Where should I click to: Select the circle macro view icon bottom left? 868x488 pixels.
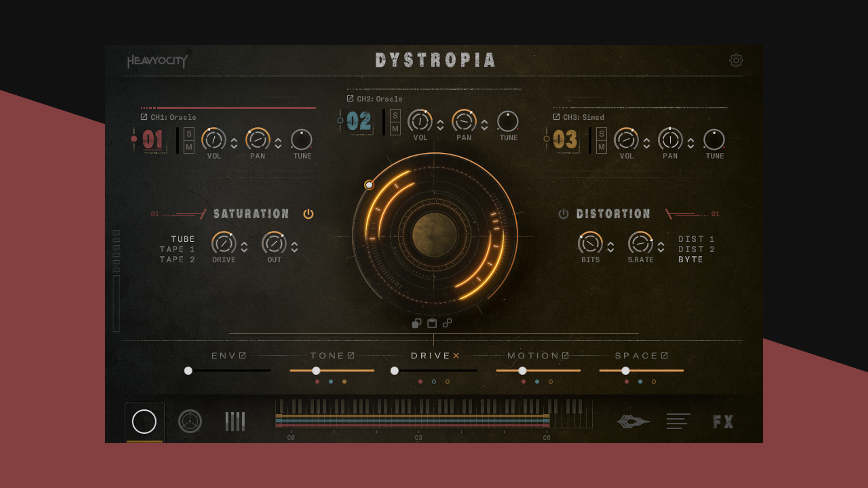pyautogui.click(x=144, y=422)
